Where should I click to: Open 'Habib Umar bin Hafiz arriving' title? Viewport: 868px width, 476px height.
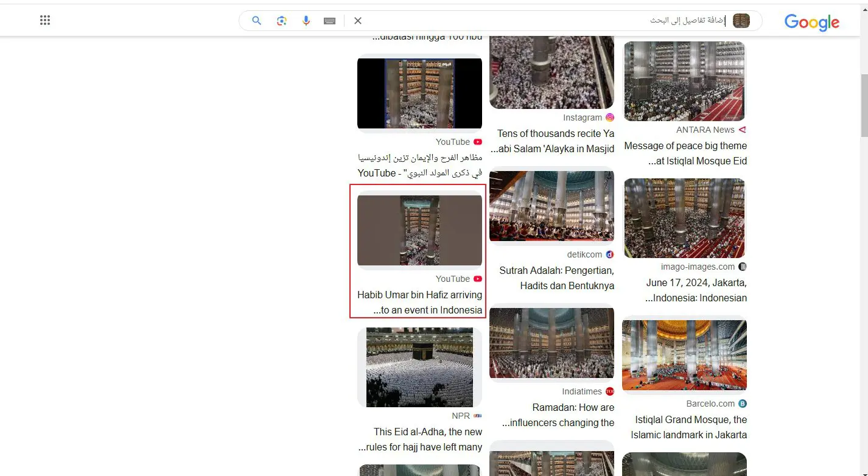pyautogui.click(x=420, y=303)
